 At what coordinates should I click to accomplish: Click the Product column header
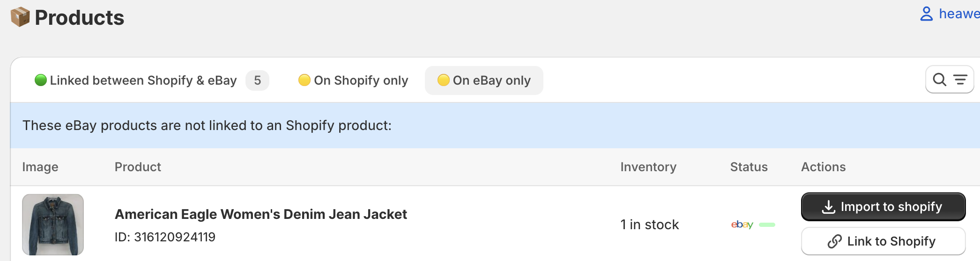pyautogui.click(x=138, y=167)
